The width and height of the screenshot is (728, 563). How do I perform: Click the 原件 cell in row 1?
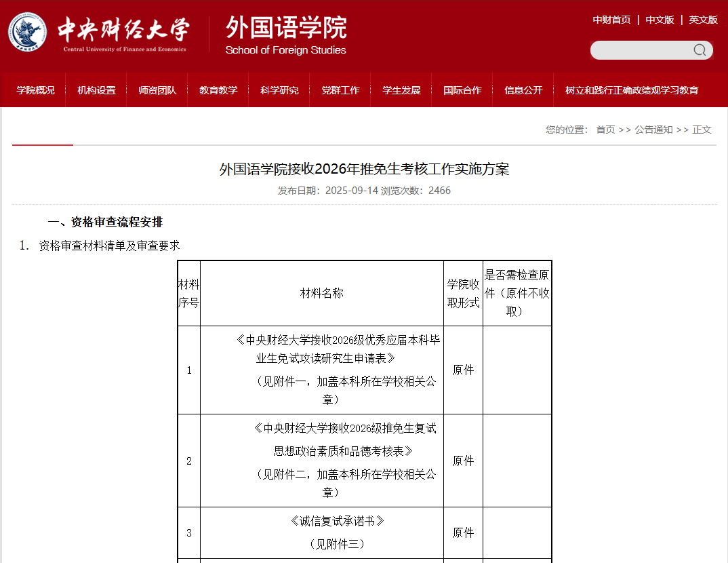[x=464, y=370]
